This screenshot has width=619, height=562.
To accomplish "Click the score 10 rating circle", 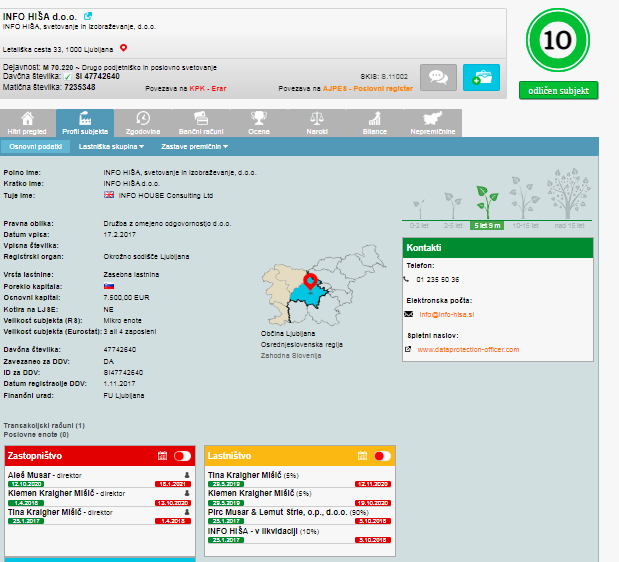I will pyautogui.click(x=558, y=41).
